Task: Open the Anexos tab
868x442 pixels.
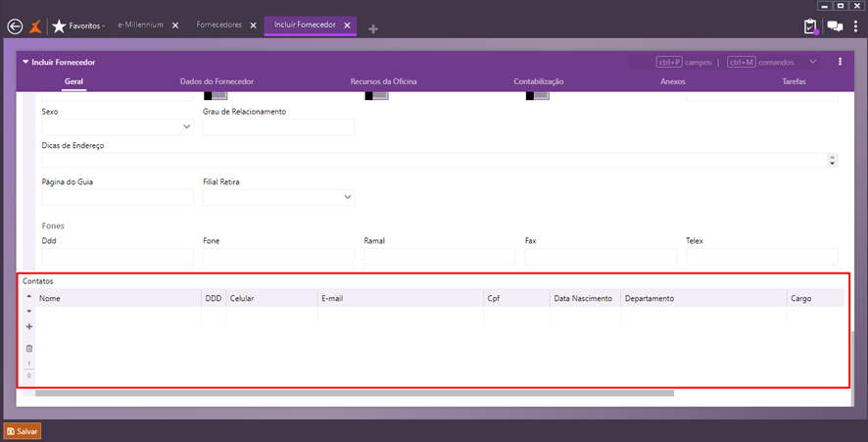Action: point(673,81)
